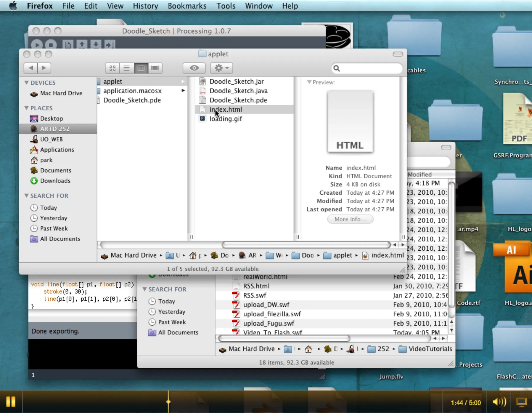Click the Finder Quick Look eye icon
Screen dimensions: 532x413
(194, 68)
